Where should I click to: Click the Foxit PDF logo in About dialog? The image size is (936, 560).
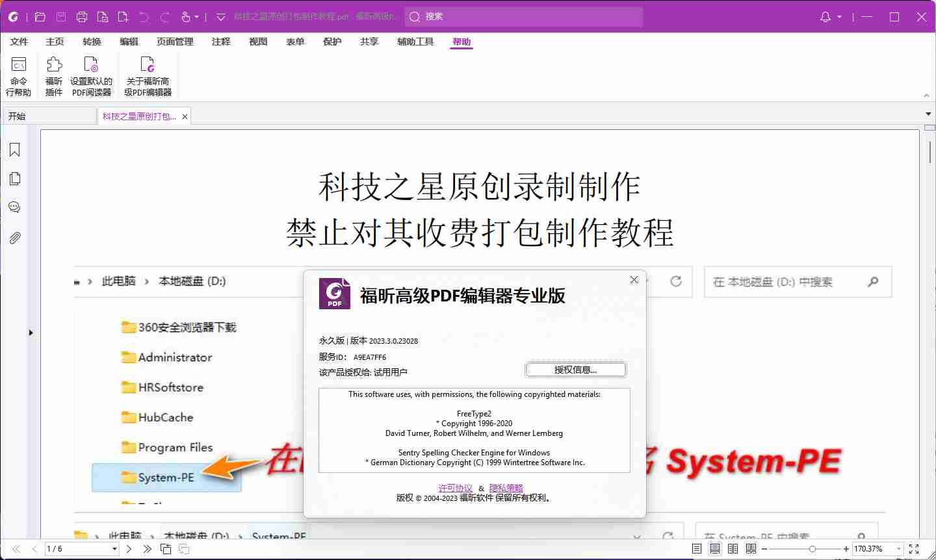coord(335,294)
